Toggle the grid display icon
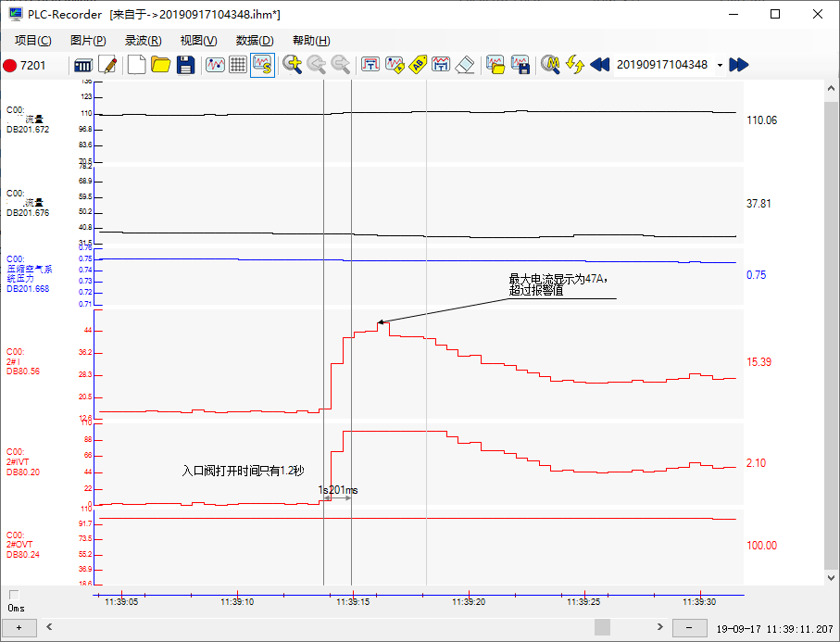This screenshot has height=642, width=840. [238, 65]
